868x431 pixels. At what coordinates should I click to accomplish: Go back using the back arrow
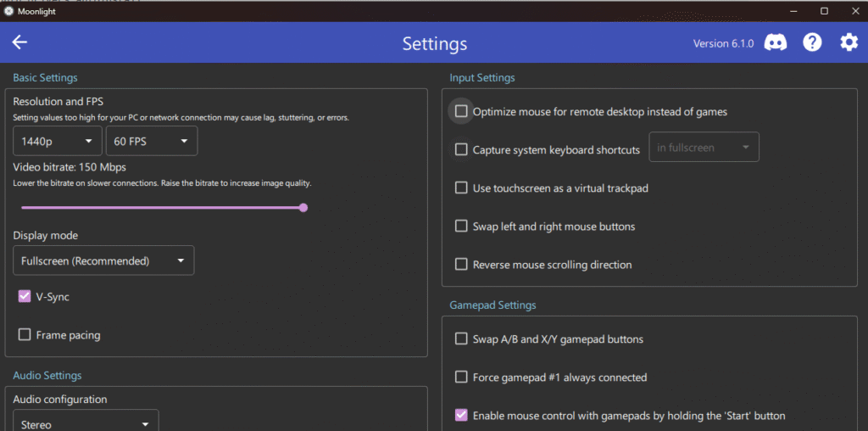(x=20, y=42)
